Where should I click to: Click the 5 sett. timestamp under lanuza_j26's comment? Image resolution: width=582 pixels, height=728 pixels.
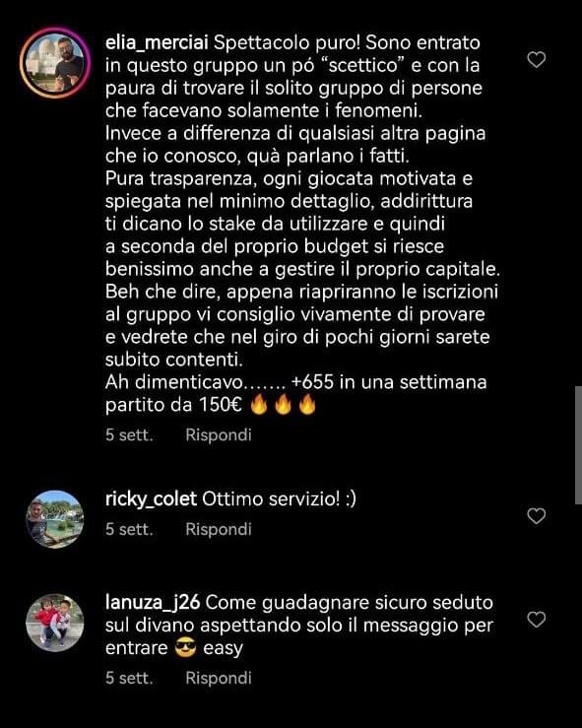(129, 678)
